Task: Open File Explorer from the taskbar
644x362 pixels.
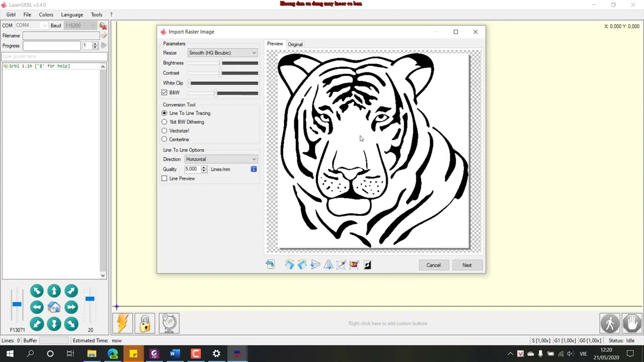Action: tap(92, 353)
